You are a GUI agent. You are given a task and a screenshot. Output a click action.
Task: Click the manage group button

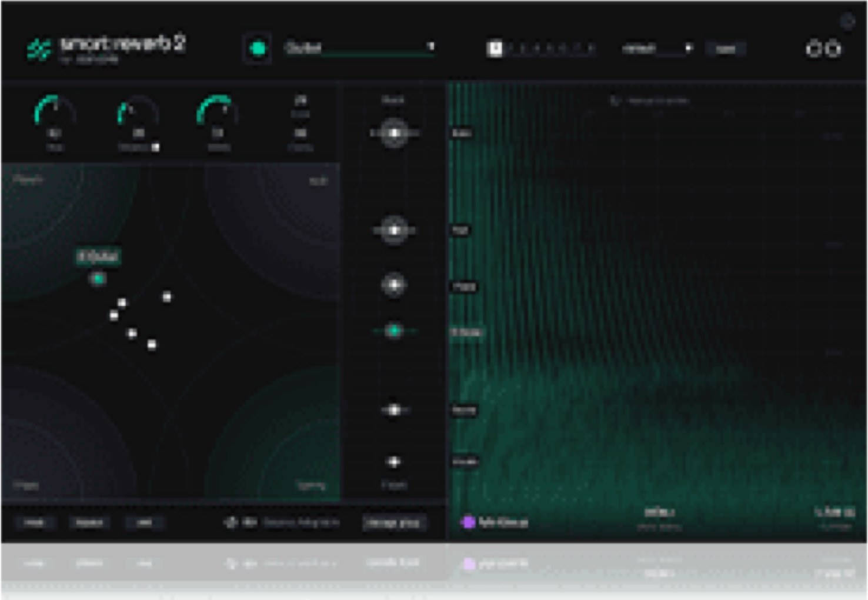(x=393, y=522)
